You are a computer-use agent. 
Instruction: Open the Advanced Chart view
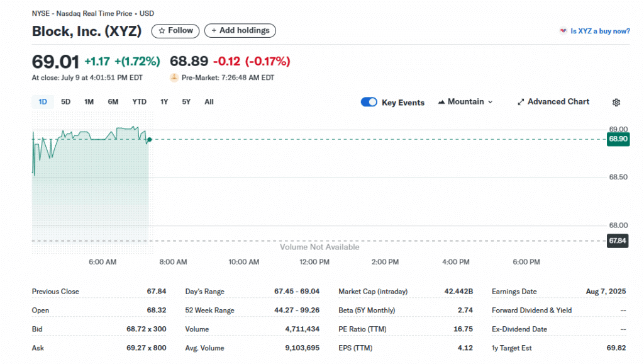click(x=553, y=101)
